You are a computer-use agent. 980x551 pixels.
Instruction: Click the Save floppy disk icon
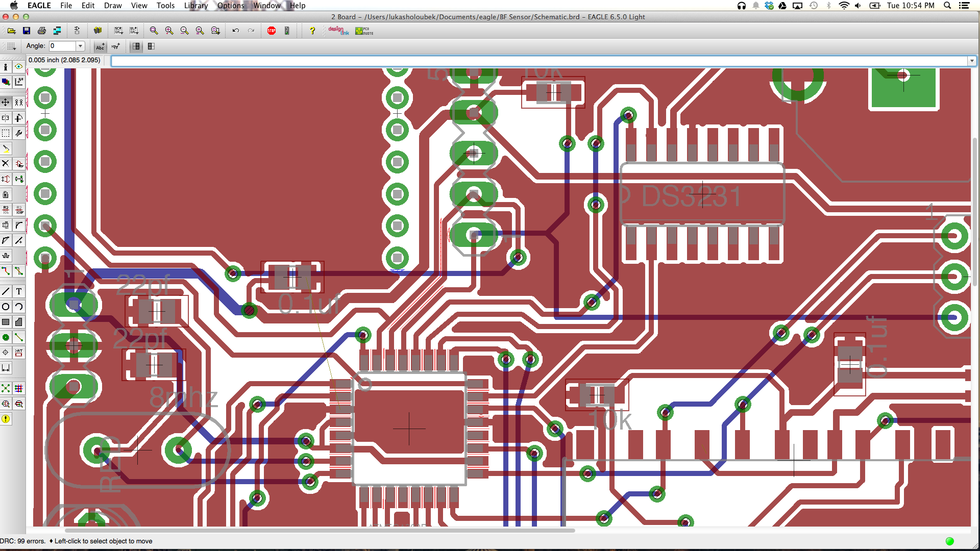(x=27, y=31)
